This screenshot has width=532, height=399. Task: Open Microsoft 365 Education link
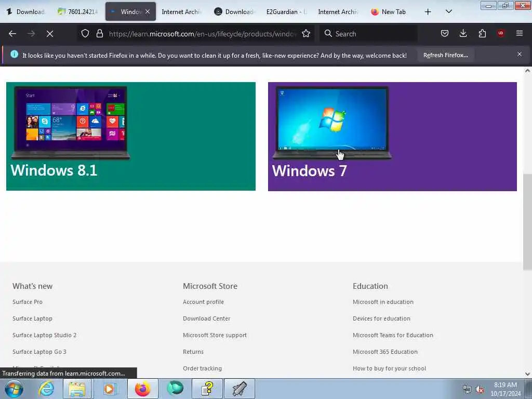coord(385,352)
